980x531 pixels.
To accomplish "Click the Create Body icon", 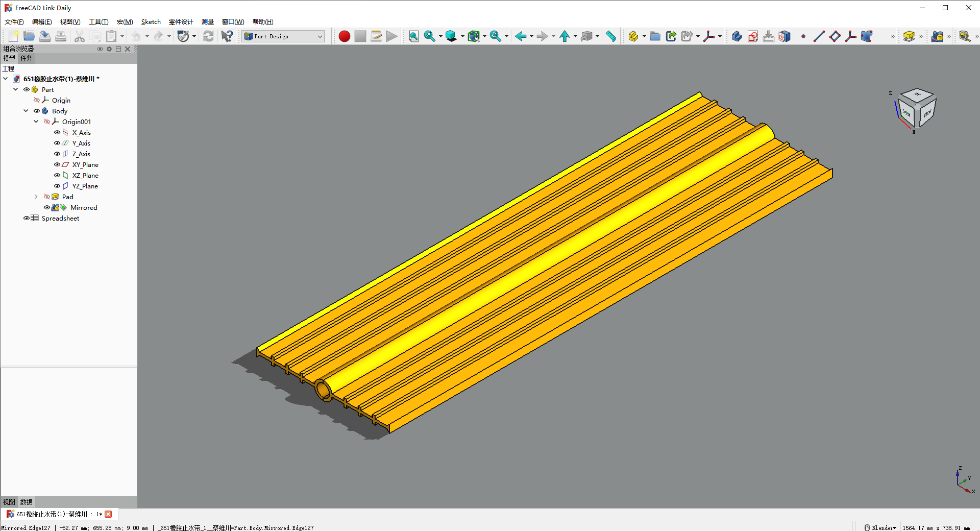I will 737,36.
